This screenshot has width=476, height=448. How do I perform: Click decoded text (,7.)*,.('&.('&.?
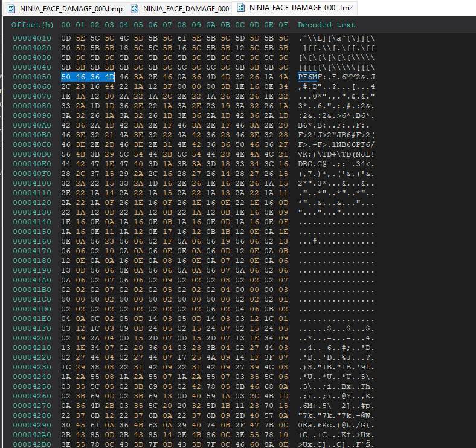coord(336,174)
